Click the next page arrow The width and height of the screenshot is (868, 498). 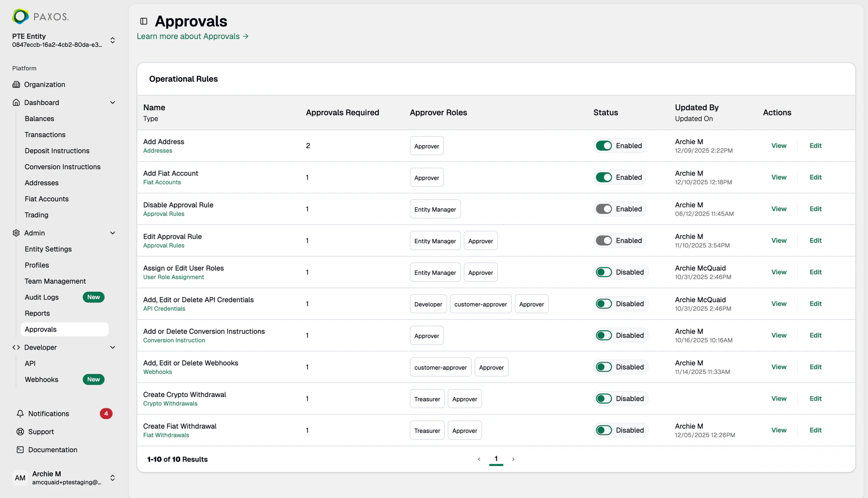coord(513,459)
